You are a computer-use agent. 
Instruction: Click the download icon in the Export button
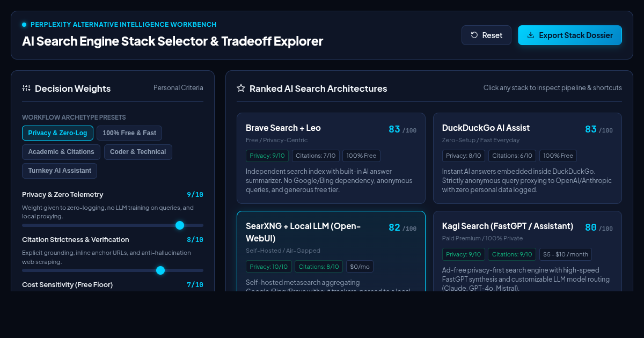531,35
